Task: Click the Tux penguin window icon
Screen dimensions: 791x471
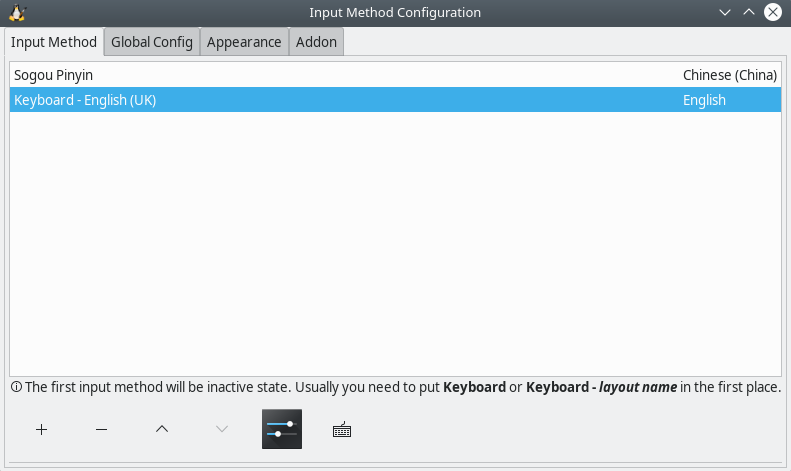Action: coord(17,13)
